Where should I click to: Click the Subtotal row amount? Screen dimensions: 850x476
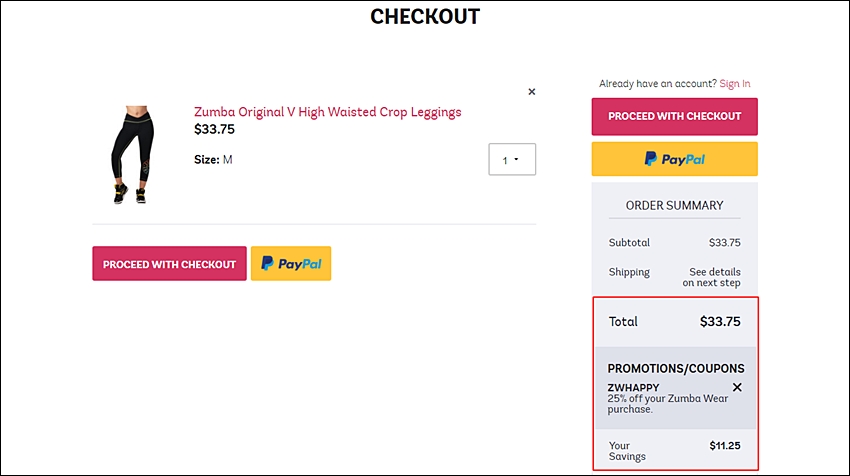725,242
